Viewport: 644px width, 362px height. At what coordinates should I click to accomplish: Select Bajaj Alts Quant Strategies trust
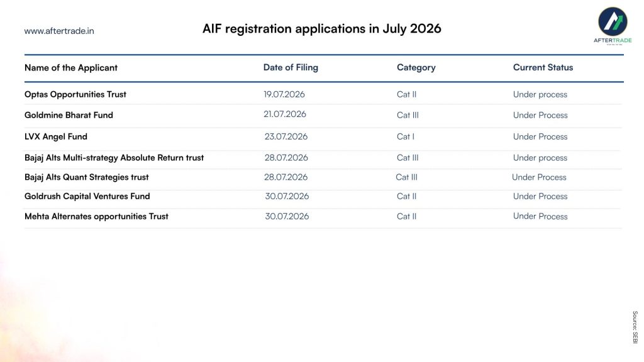(87, 177)
